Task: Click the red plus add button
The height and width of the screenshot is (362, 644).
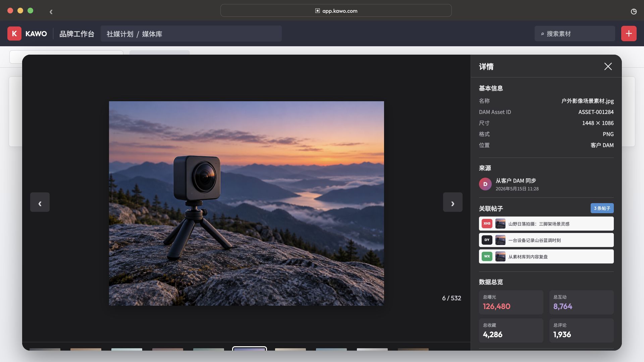Action: [x=629, y=34]
